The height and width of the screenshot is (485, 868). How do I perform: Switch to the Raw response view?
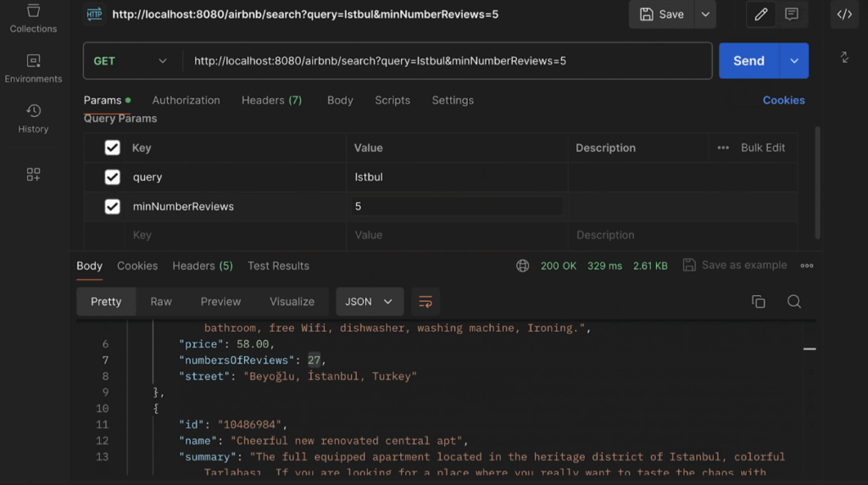[161, 302]
